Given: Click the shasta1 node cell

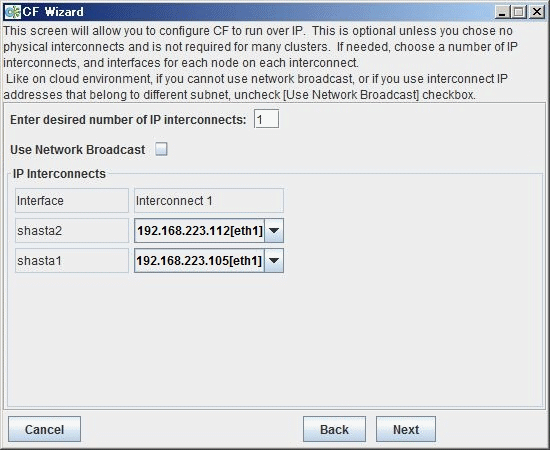Looking at the screenshot, I should pos(72,261).
